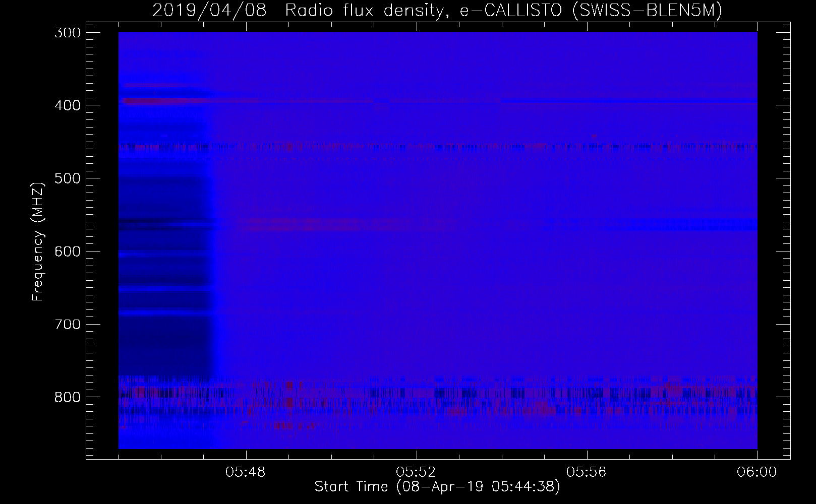
Task: Click the 500 frequency tick label
Action: point(67,178)
